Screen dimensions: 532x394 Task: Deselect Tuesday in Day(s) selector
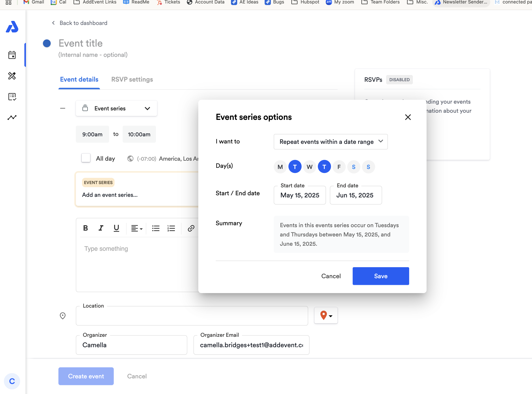pyautogui.click(x=295, y=167)
